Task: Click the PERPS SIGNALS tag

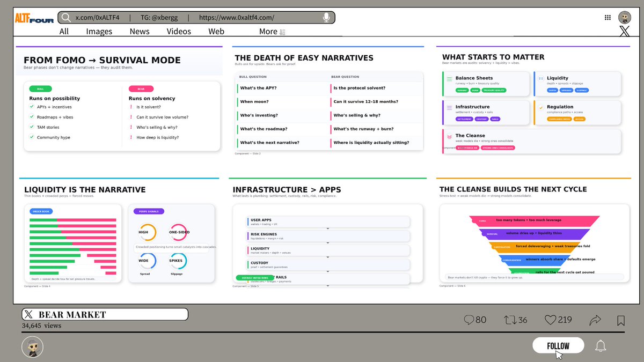Action: pos(149,211)
